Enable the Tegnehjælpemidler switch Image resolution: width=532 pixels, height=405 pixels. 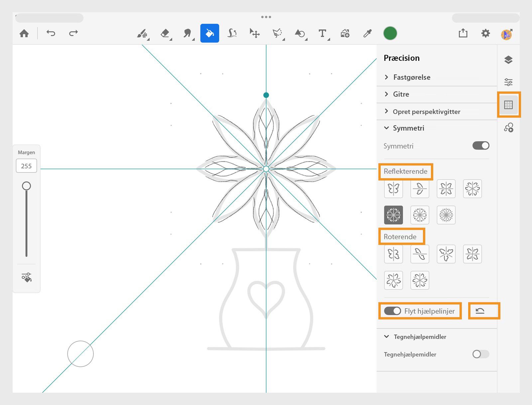click(x=481, y=354)
